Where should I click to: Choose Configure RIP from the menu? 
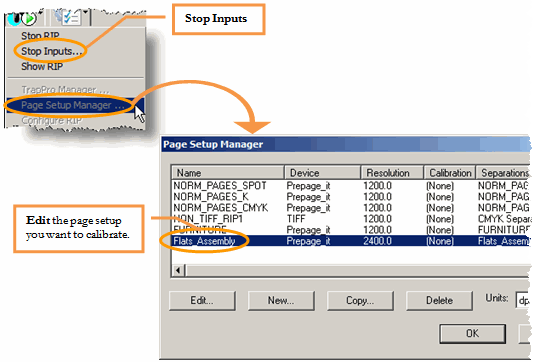(x=51, y=120)
